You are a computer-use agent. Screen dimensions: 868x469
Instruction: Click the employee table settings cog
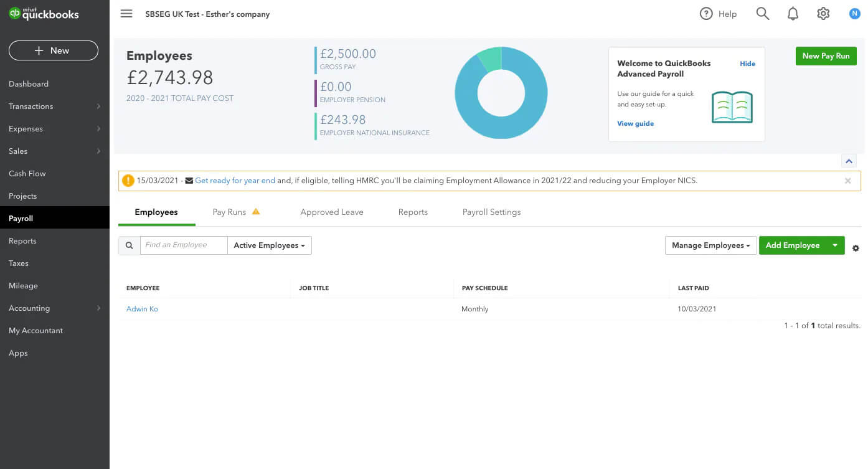(856, 248)
